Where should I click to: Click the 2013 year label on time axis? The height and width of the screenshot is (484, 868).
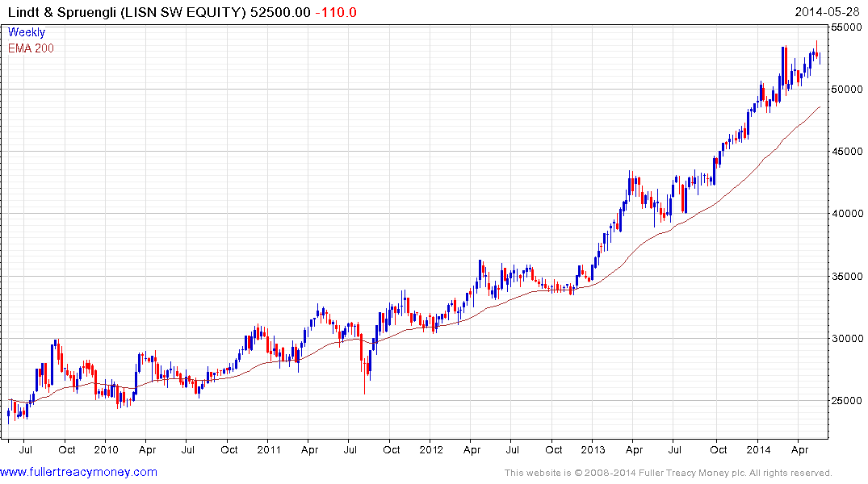coord(593,449)
